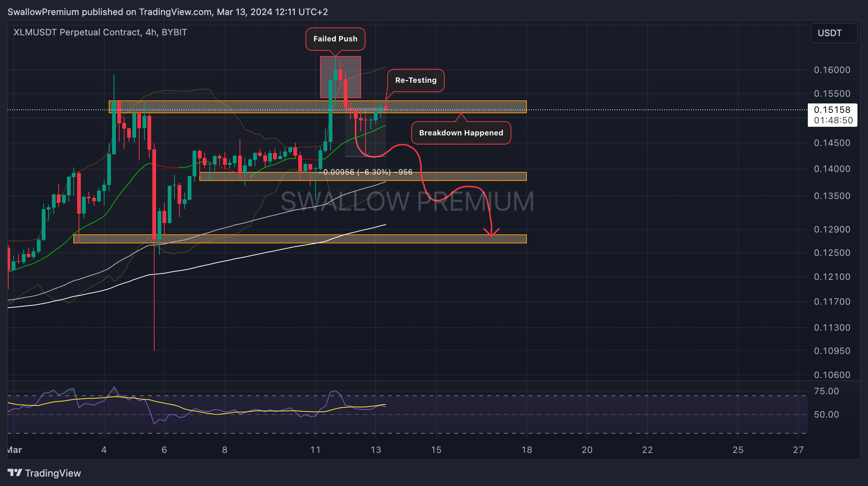Click the 0.12900 price axis label
The height and width of the screenshot is (486, 868).
point(832,229)
